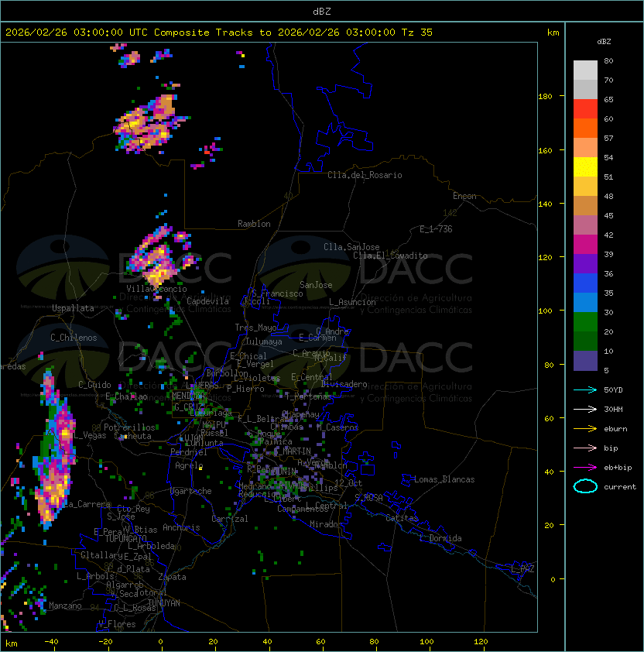
Task: Click the 'Tulumaya' place label
Action: point(264,341)
